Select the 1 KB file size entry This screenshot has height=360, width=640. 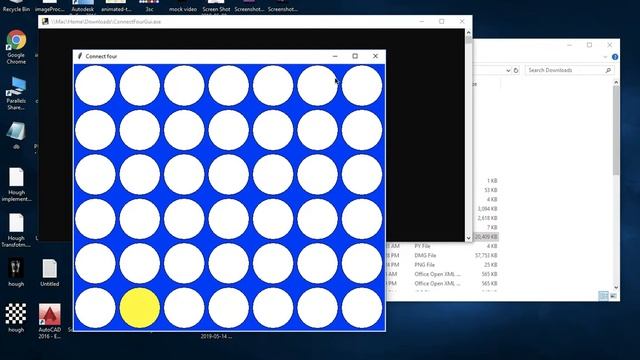pyautogui.click(x=492, y=180)
